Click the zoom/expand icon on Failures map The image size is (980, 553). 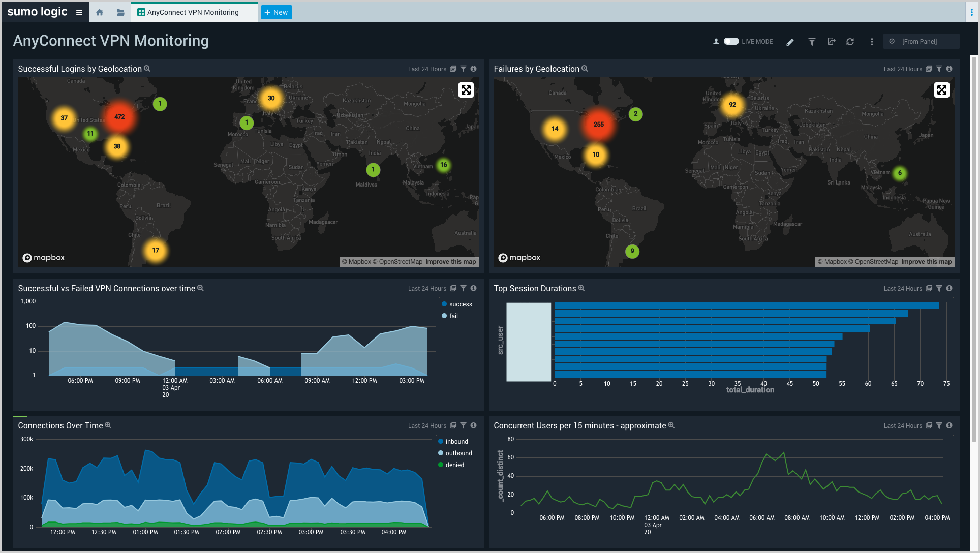[942, 89]
